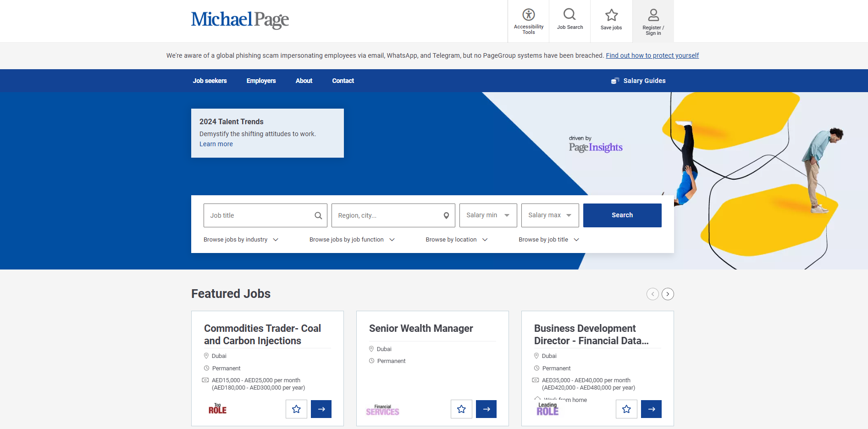The height and width of the screenshot is (429, 868).
Task: Expand Browse jobs by job function
Action: point(352,240)
